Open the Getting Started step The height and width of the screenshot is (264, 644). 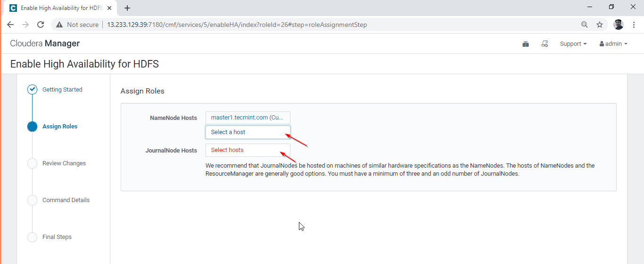(x=62, y=89)
